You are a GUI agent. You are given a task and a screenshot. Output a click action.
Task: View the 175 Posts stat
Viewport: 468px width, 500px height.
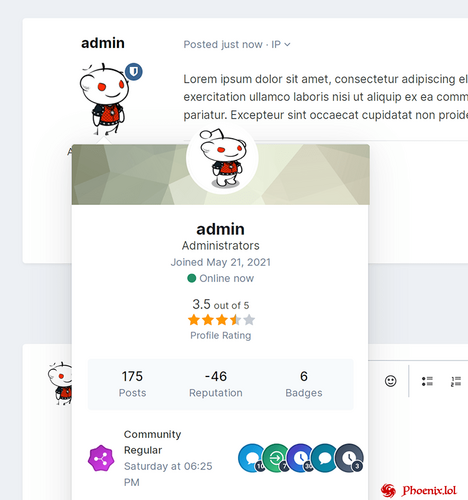click(x=132, y=384)
